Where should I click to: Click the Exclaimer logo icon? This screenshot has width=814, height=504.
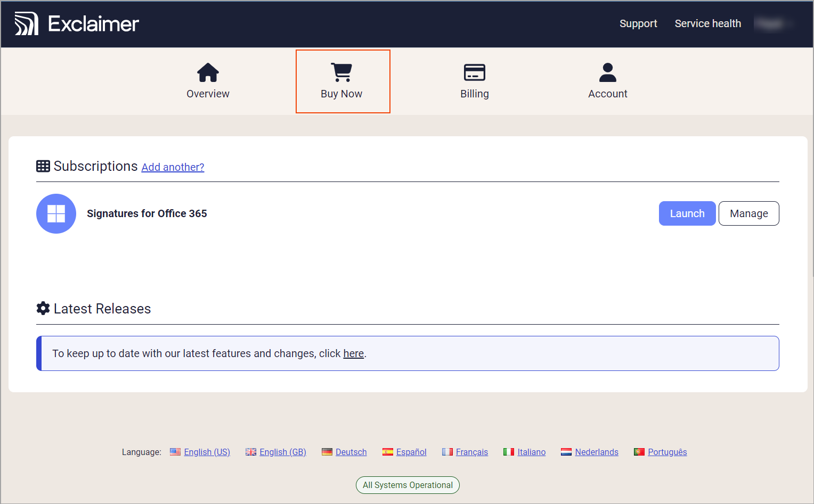coord(27,24)
